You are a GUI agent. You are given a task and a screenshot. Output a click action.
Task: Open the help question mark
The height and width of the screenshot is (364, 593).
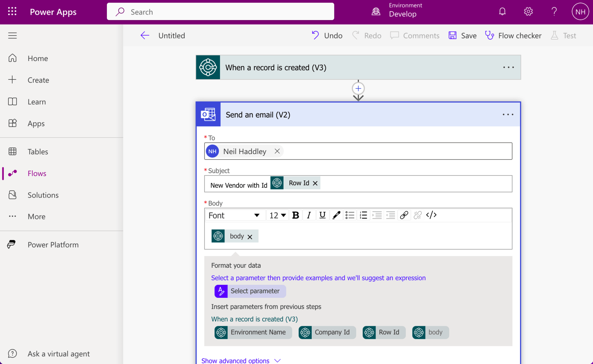554,12
